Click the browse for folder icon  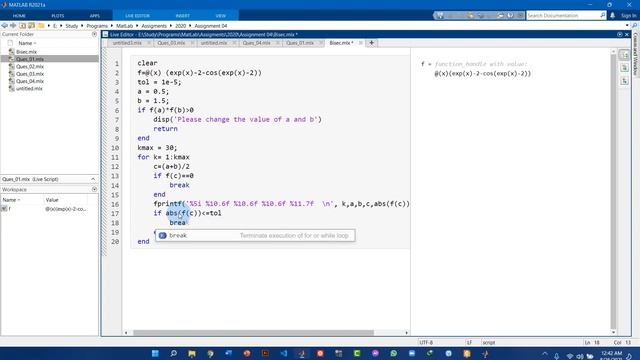tap(31, 25)
